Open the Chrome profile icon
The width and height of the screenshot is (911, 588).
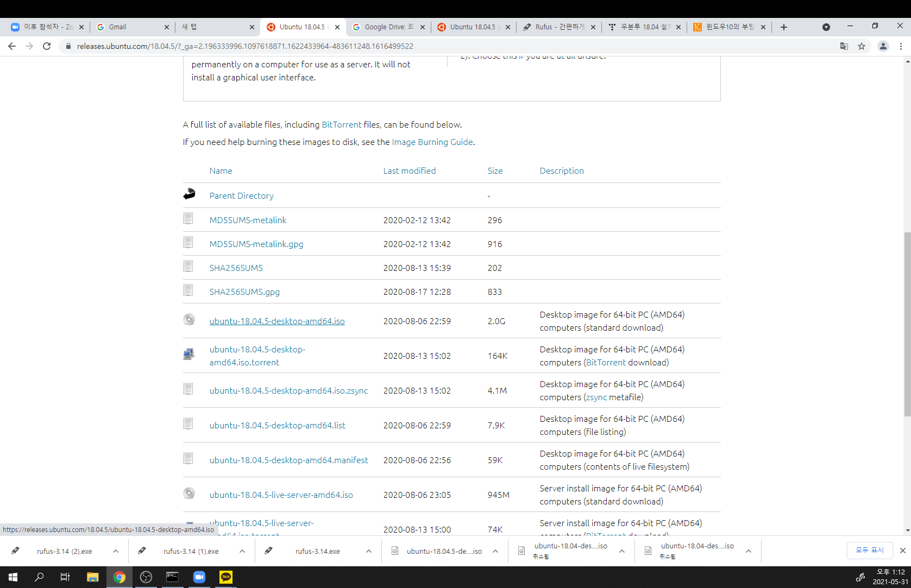click(x=883, y=46)
